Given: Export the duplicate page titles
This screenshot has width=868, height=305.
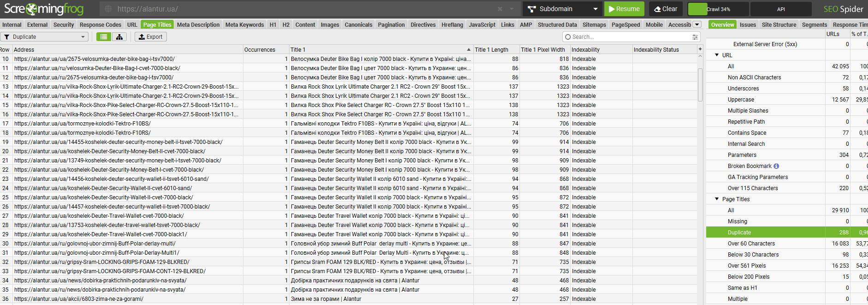Looking at the screenshot, I should pos(151,37).
